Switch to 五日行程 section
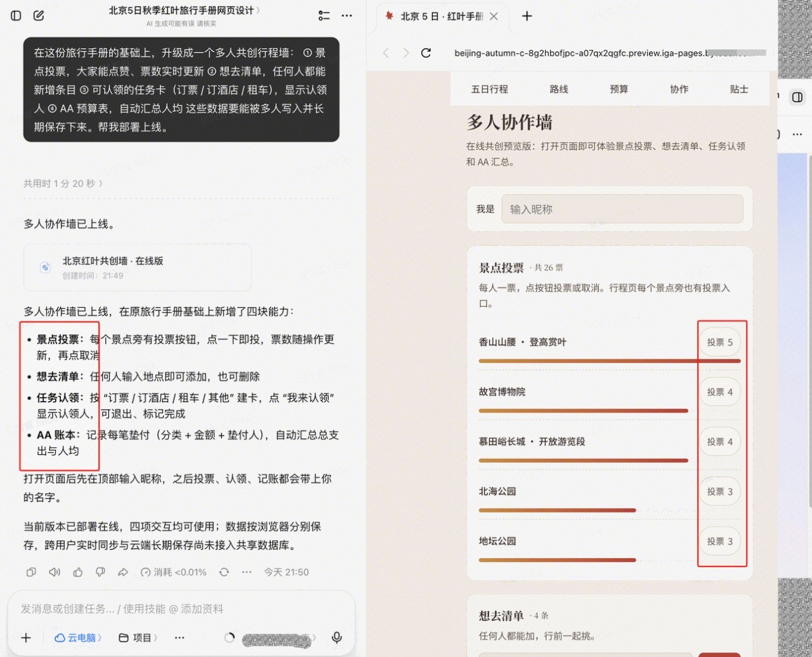Image resolution: width=812 pixels, height=657 pixels. pyautogui.click(x=489, y=89)
